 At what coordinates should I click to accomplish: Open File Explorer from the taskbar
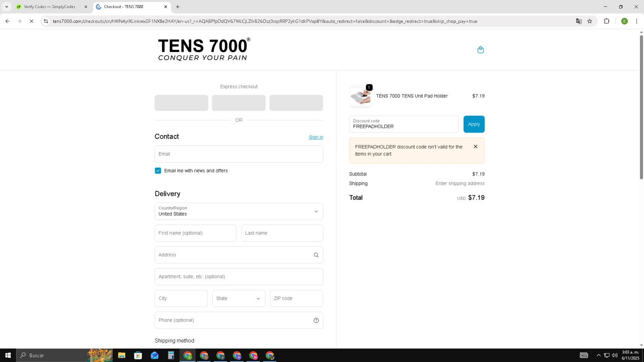click(x=122, y=355)
